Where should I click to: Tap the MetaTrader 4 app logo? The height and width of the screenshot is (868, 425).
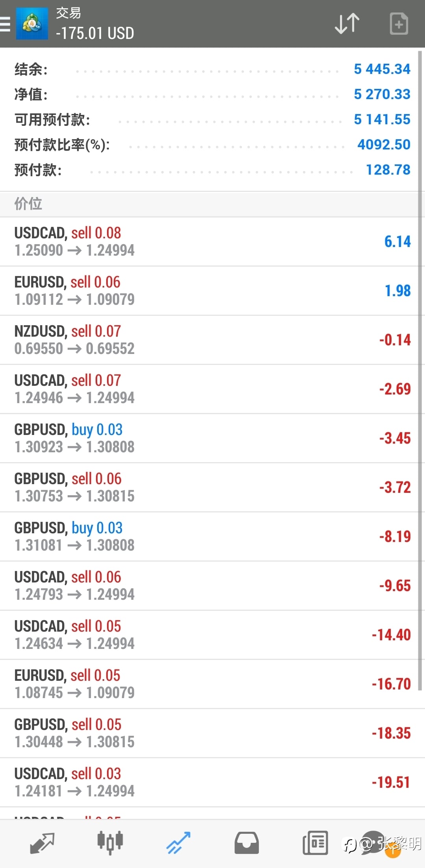[x=32, y=24]
